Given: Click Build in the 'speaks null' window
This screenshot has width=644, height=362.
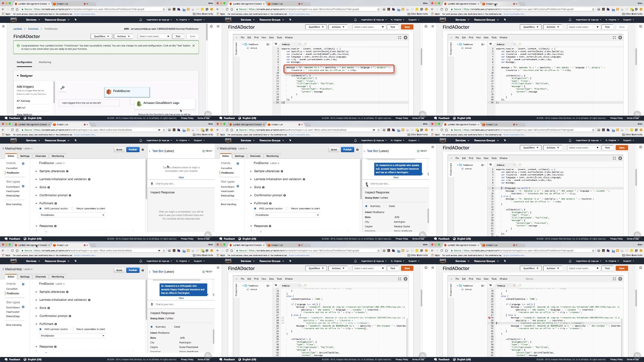Looking at the screenshot, I should coord(334,150).
